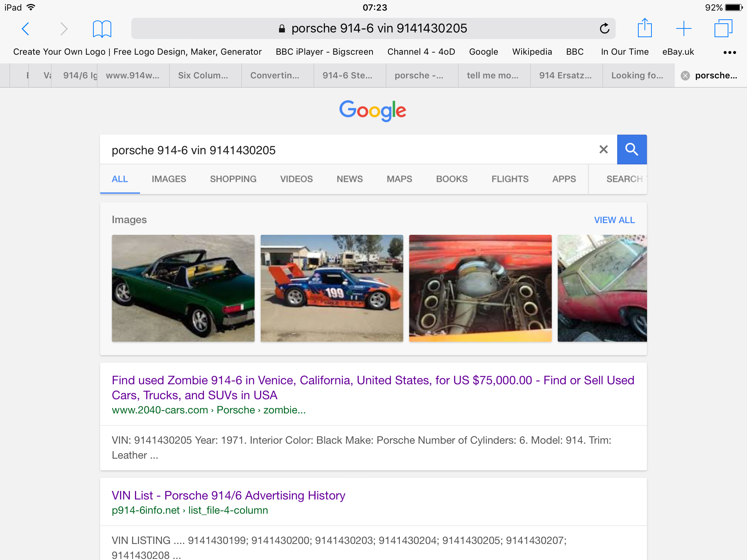Open VIN List Advertising History link
The image size is (747, 560).
pyautogui.click(x=228, y=495)
